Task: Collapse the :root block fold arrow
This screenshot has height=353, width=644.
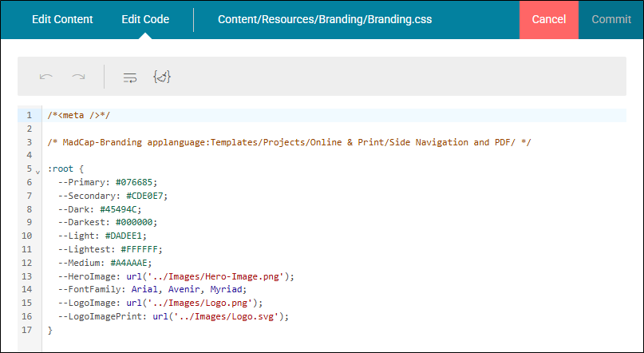Action: point(38,172)
